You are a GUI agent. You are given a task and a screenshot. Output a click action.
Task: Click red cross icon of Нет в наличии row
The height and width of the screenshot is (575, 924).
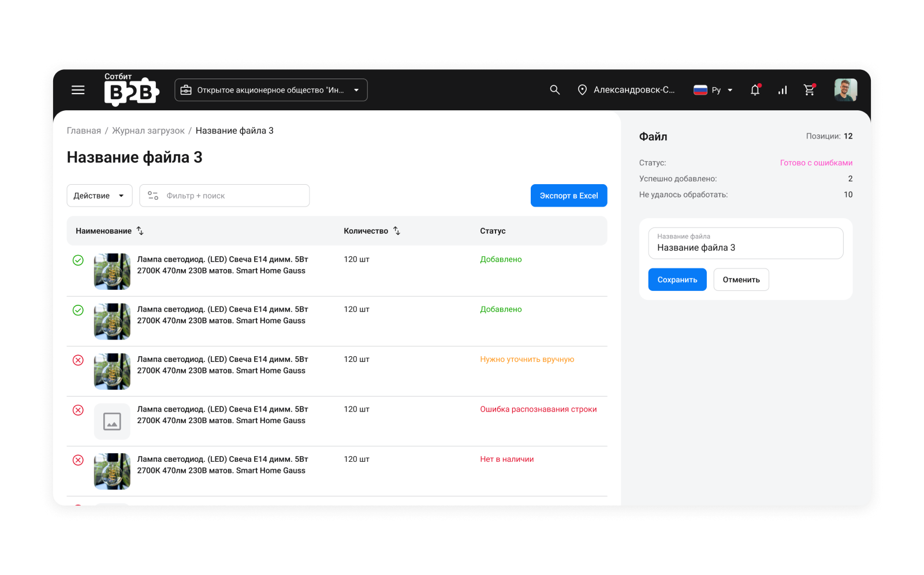pyautogui.click(x=78, y=460)
